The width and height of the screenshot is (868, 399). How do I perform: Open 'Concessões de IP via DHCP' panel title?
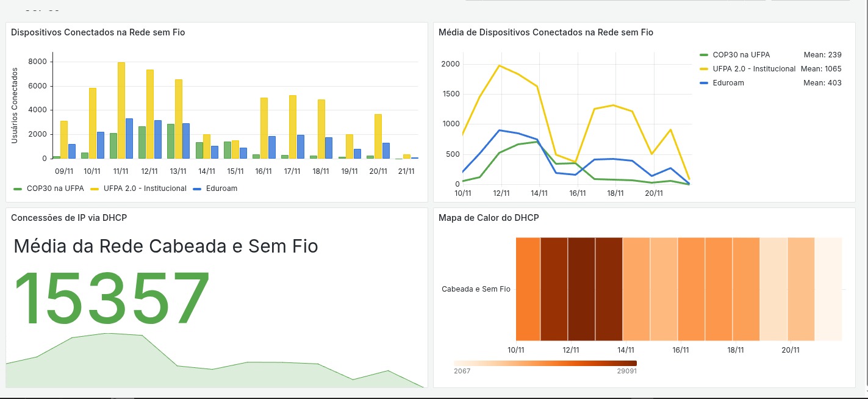pyautogui.click(x=69, y=218)
